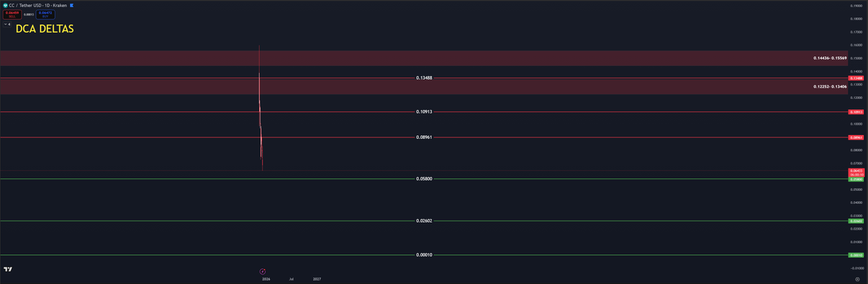
Task: Click the 2027 time axis label
Action: click(x=317, y=278)
